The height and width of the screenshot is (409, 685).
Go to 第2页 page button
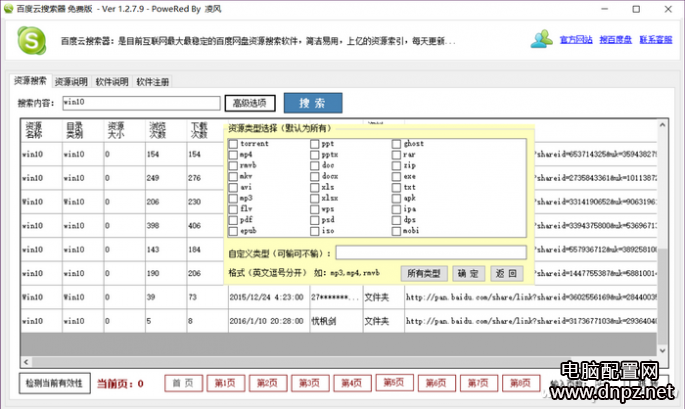pos(268,383)
